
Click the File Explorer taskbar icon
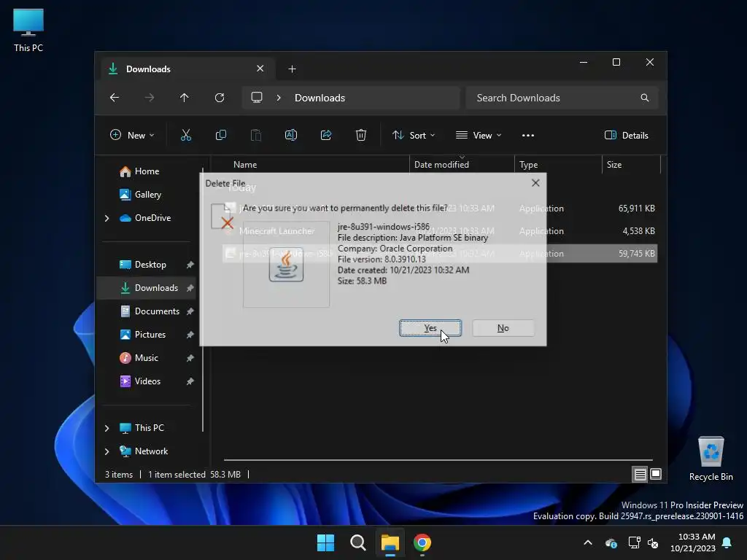[390, 542]
